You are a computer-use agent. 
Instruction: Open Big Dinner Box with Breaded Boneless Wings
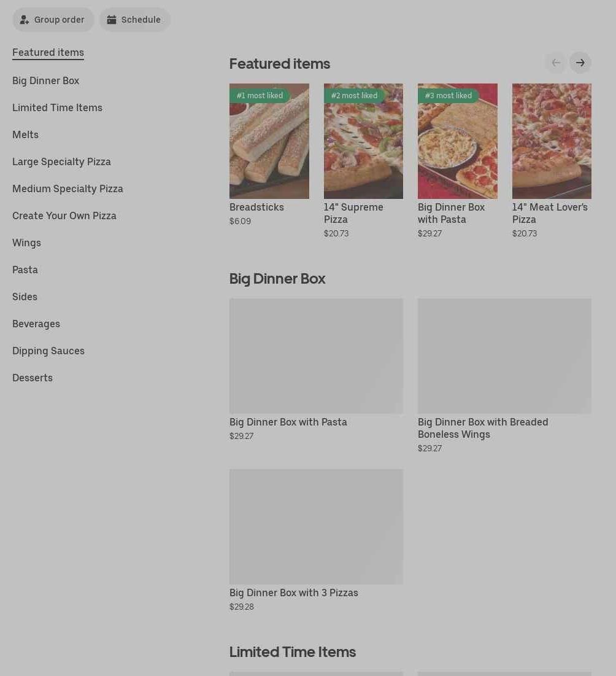[x=504, y=375]
